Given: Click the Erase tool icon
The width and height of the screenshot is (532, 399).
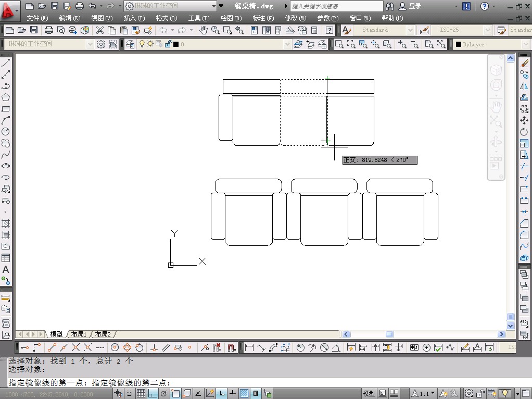Looking at the screenshot, I should [x=524, y=64].
